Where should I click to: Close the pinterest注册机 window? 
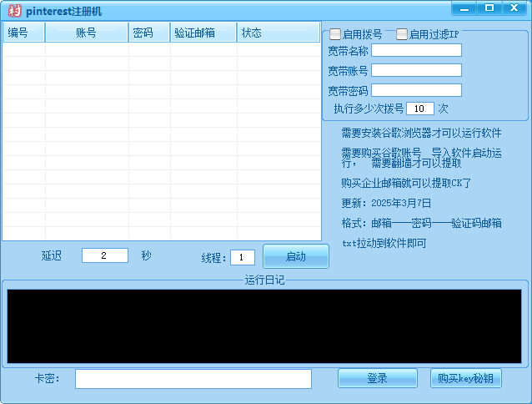tap(514, 8)
